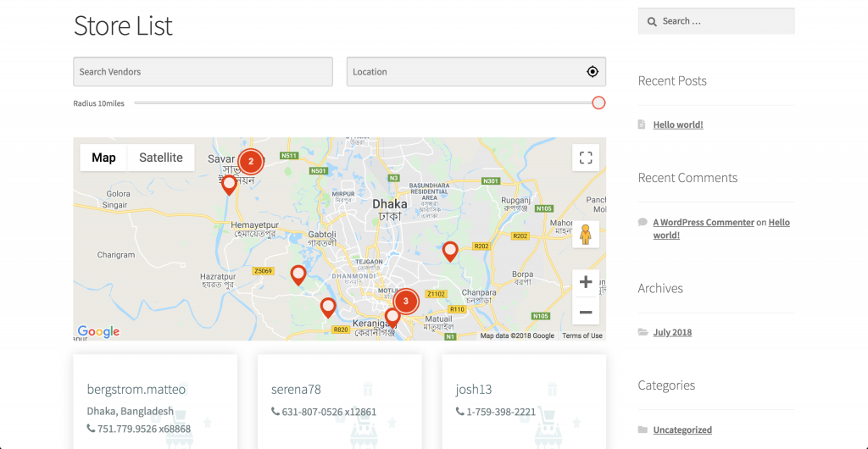Click the Recent Posts widget heading
Screen dimensions: 868x449
(672, 80)
